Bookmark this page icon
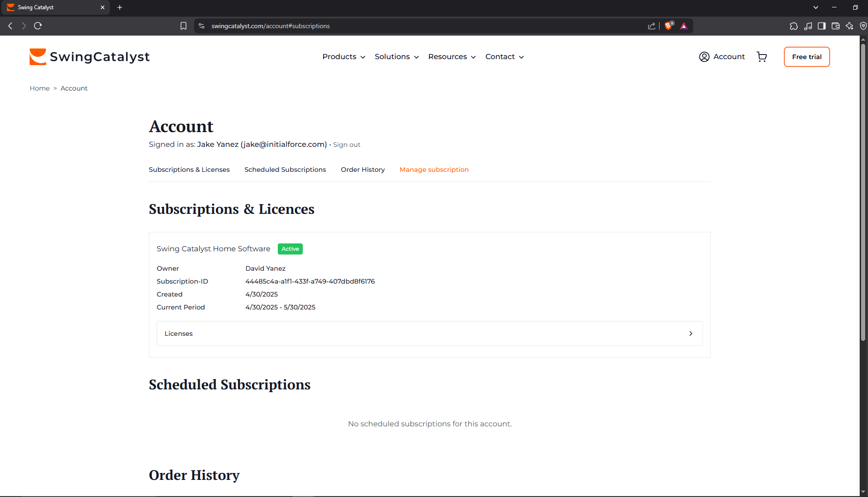 pyautogui.click(x=183, y=26)
